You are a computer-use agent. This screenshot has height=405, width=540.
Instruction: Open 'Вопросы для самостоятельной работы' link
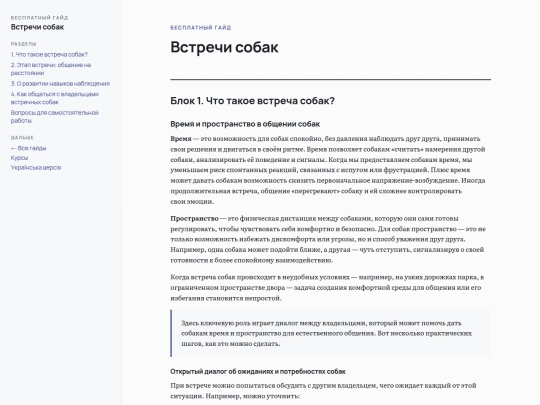pyautogui.click(x=54, y=116)
